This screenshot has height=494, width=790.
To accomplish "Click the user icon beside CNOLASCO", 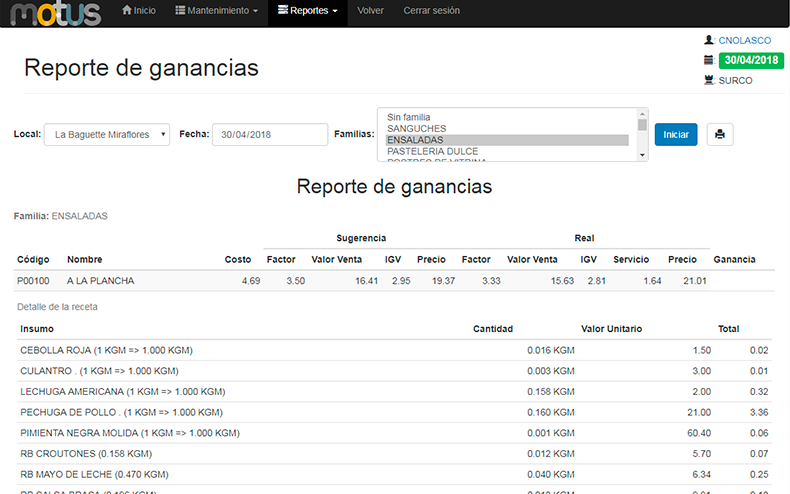I will pyautogui.click(x=709, y=40).
